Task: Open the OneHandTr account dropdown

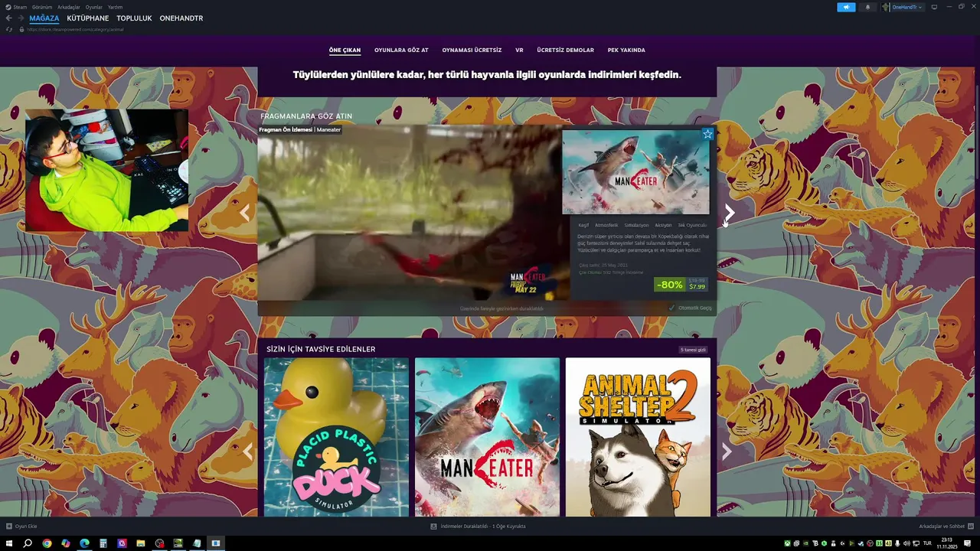Action: [903, 7]
